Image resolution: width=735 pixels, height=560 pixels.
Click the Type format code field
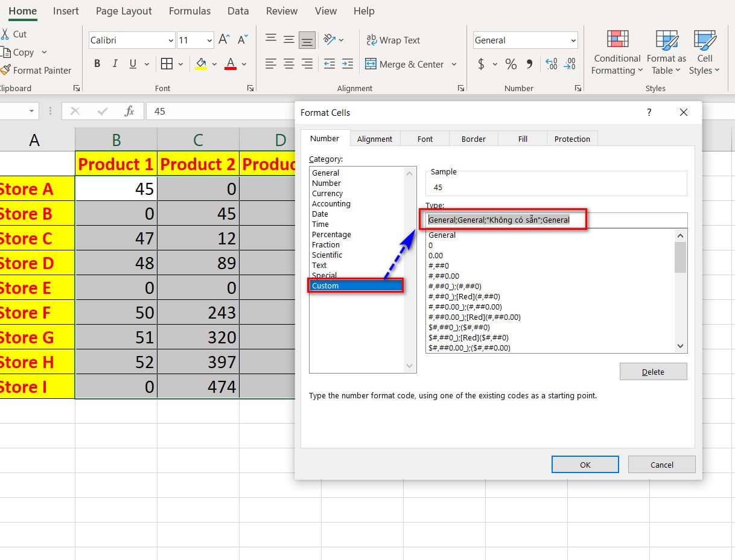[x=555, y=220]
